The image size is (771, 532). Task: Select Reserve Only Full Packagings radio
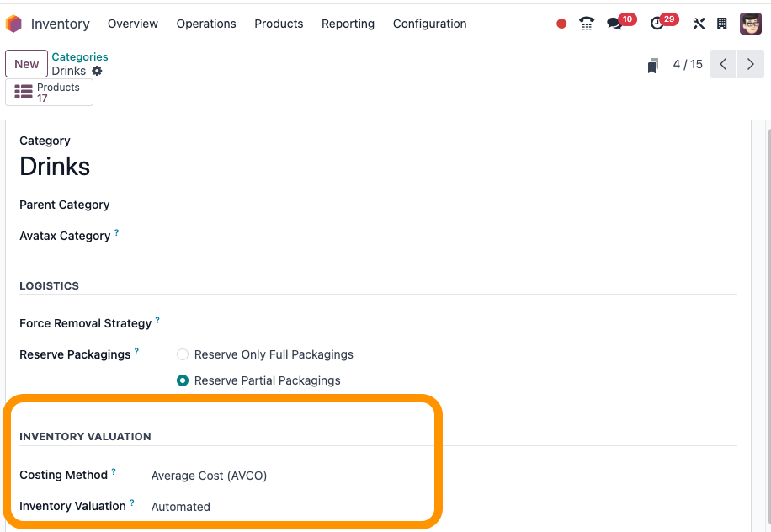[x=183, y=354]
